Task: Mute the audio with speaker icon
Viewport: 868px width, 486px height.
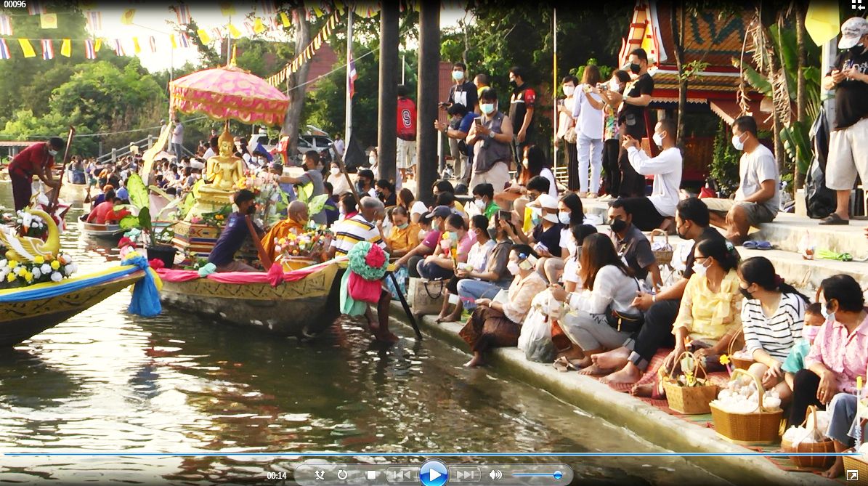Action: (495, 475)
